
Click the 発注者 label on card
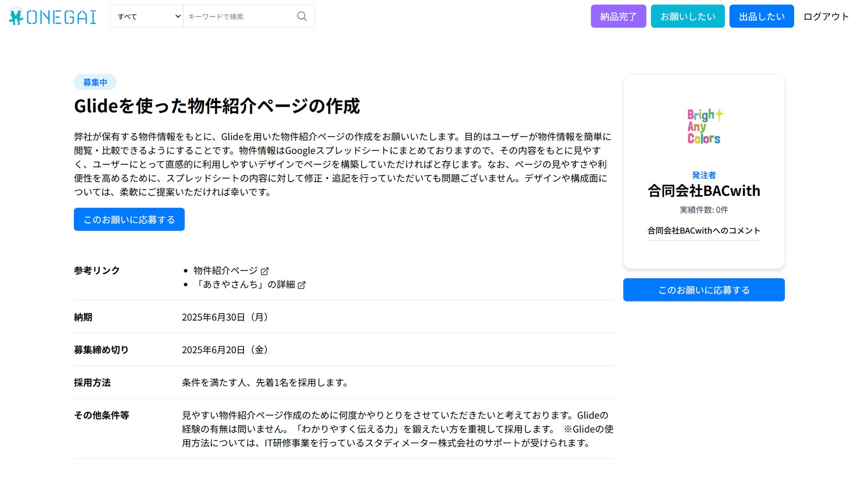[x=703, y=175]
